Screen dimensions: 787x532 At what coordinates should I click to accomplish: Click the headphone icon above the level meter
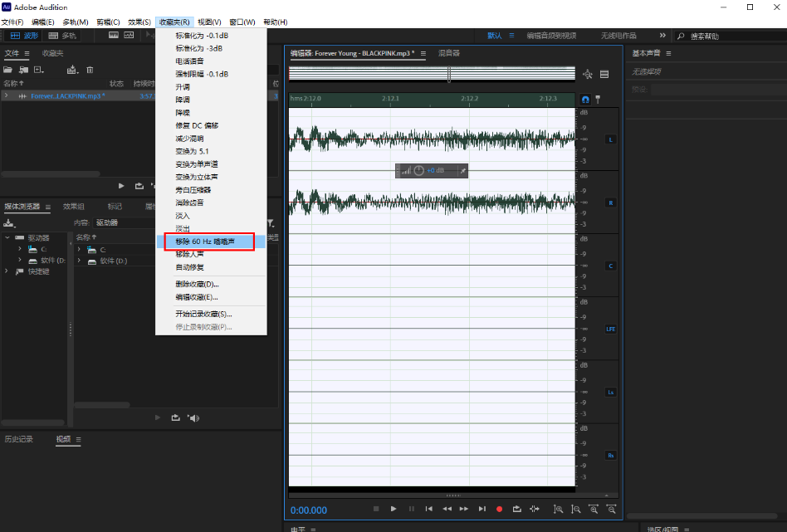(x=584, y=100)
